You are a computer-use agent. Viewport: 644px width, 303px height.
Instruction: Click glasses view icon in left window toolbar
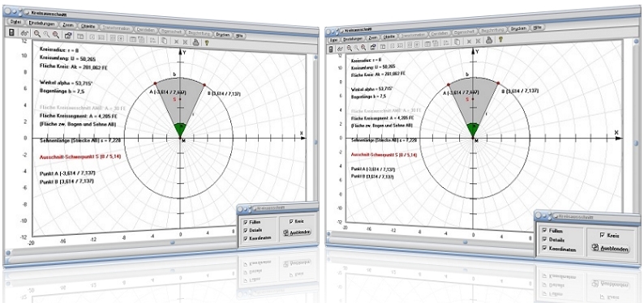click(24, 33)
